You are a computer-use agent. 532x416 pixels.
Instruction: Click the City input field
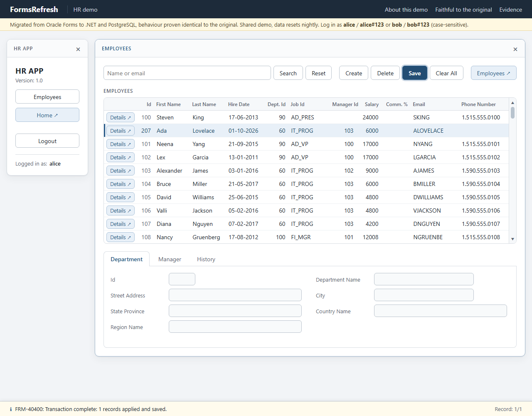pyautogui.click(x=424, y=295)
